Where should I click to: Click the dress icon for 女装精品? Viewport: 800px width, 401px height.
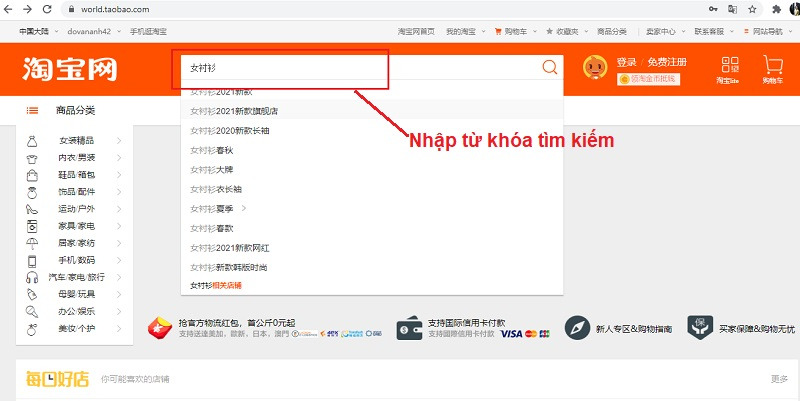point(33,141)
